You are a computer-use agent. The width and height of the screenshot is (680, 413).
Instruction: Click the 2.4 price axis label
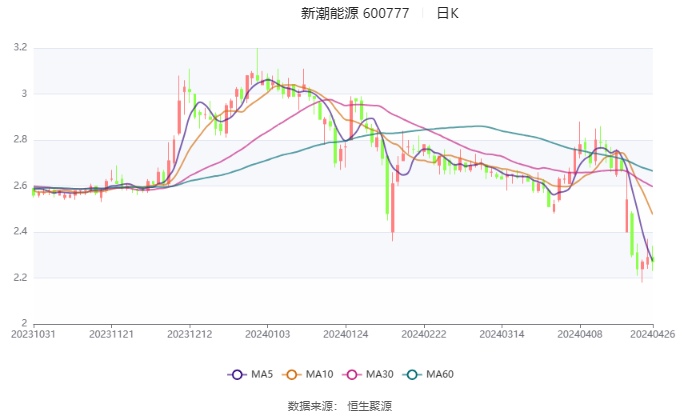20,231
